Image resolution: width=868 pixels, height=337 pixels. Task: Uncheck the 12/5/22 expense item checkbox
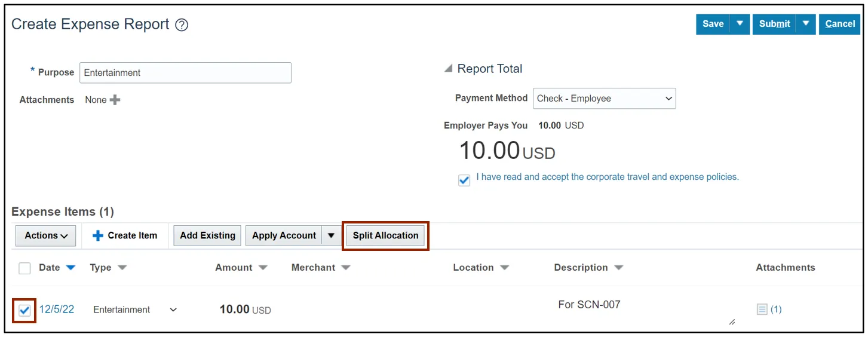coord(24,310)
